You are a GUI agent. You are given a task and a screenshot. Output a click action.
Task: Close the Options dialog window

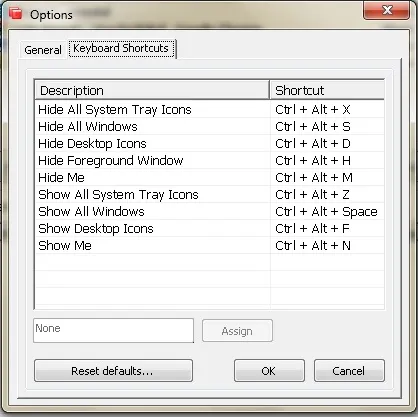387,10
